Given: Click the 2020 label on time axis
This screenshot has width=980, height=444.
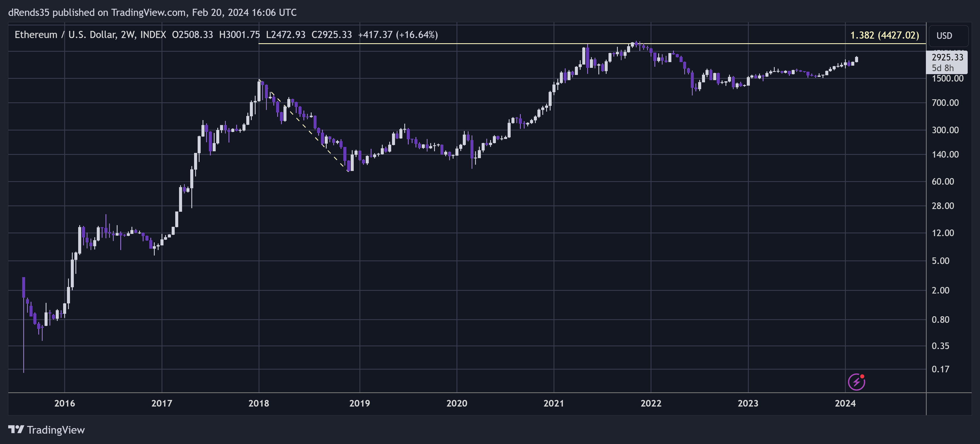Looking at the screenshot, I should (457, 403).
